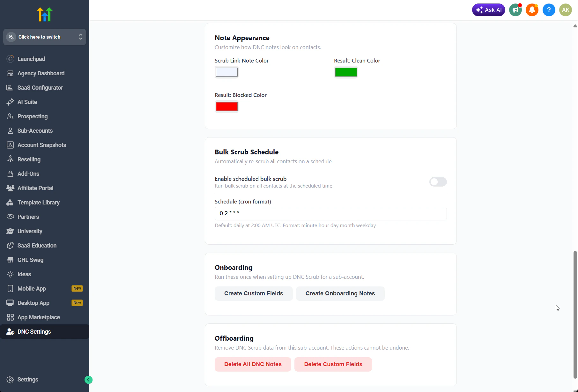Open SaaS Configurator page
The image size is (578, 392).
[x=45, y=88]
